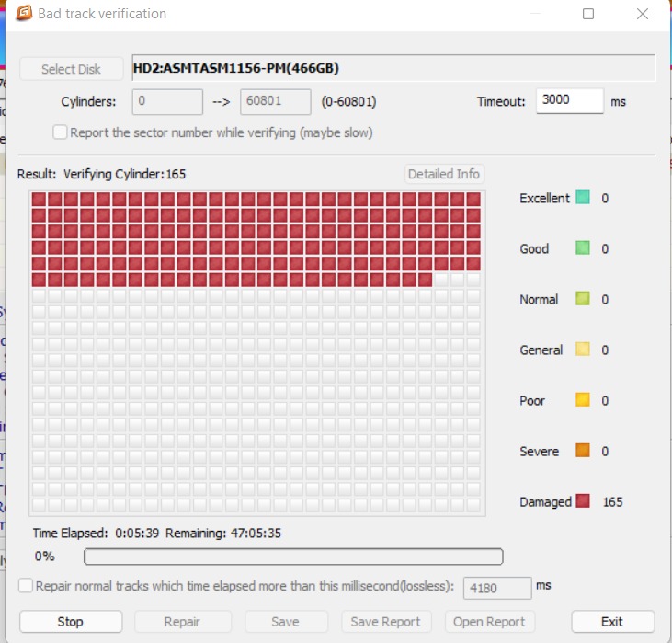
Task: Toggle Repair normal tracks lossless checkbox
Action: 26,585
